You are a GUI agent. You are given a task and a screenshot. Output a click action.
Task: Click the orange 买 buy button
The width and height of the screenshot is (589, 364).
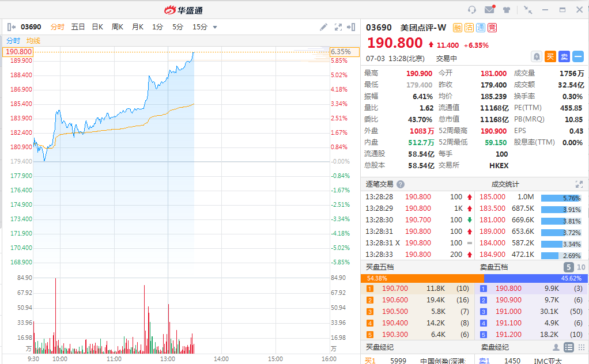click(550, 56)
